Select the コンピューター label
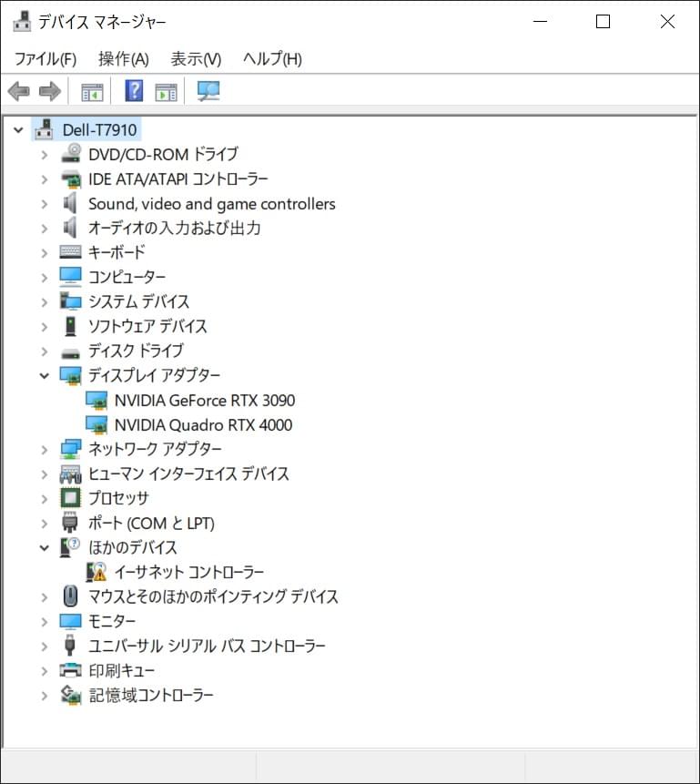This screenshot has height=784, width=700. 127,277
